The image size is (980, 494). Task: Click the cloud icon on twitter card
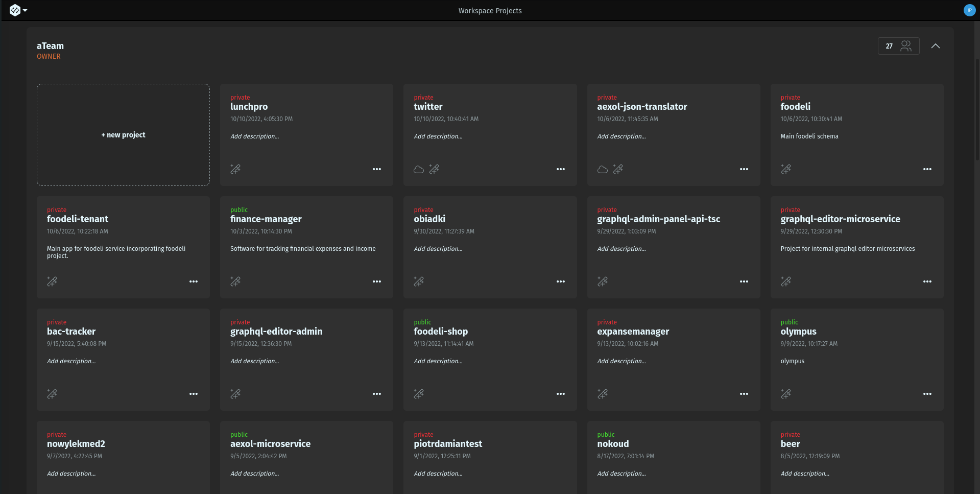click(419, 169)
